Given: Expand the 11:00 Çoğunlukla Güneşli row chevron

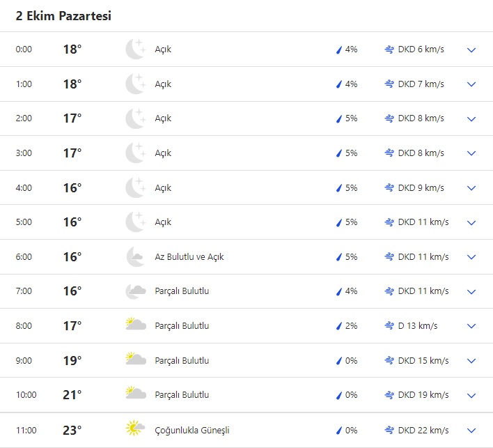Looking at the screenshot, I should [x=471, y=430].
